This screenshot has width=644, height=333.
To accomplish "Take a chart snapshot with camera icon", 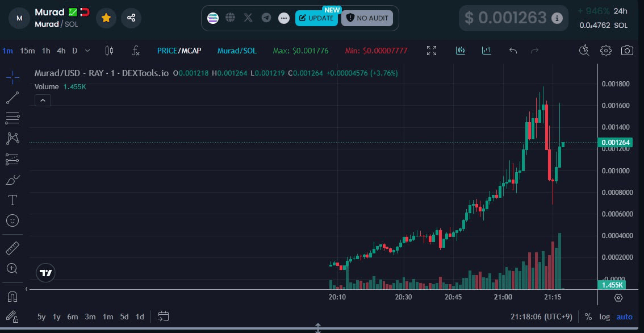I will click(x=627, y=51).
